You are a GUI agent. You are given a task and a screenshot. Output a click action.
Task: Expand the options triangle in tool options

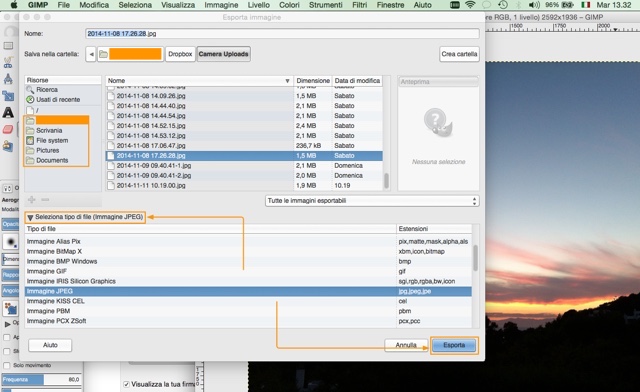[7, 324]
